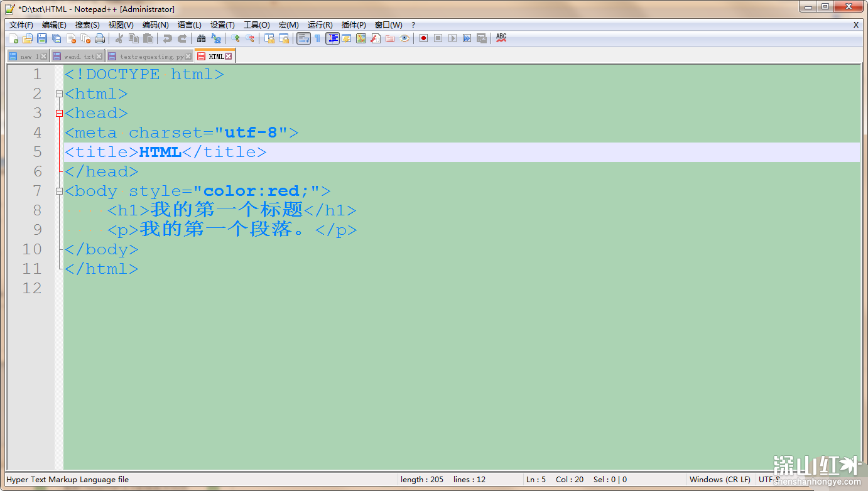Click the Undo arrow icon
Image resolution: width=868 pixels, height=491 pixels.
(167, 38)
